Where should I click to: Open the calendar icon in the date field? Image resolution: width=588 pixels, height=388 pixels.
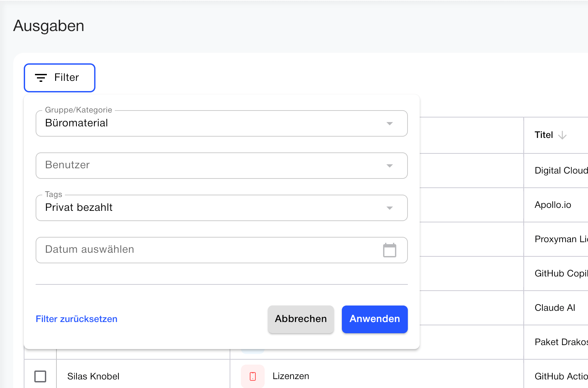(x=390, y=250)
